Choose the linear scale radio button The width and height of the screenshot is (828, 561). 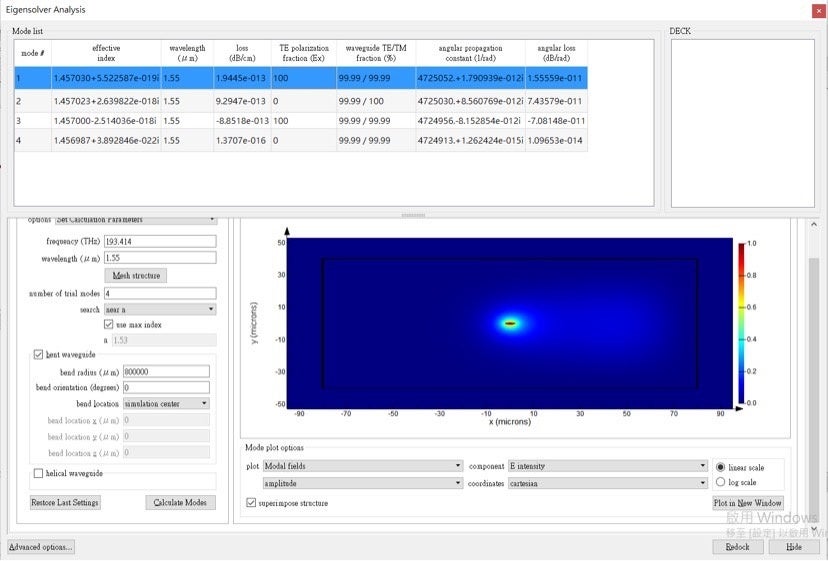point(721,467)
